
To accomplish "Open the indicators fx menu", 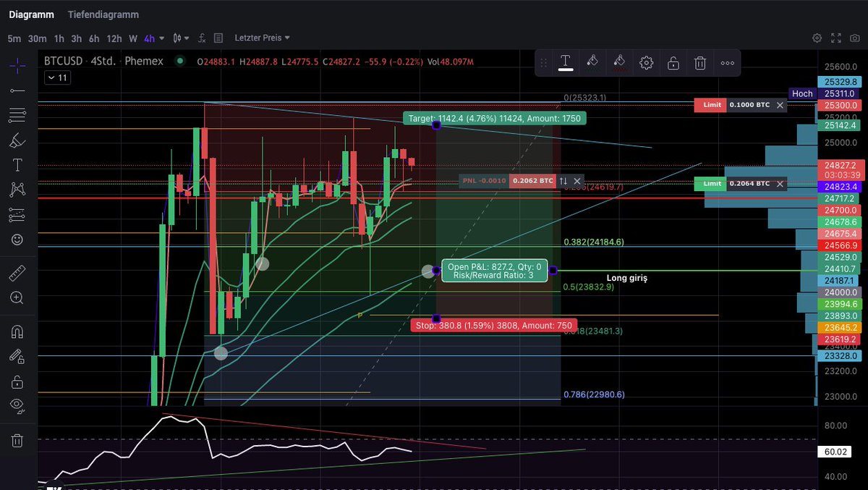I will pyautogui.click(x=202, y=38).
